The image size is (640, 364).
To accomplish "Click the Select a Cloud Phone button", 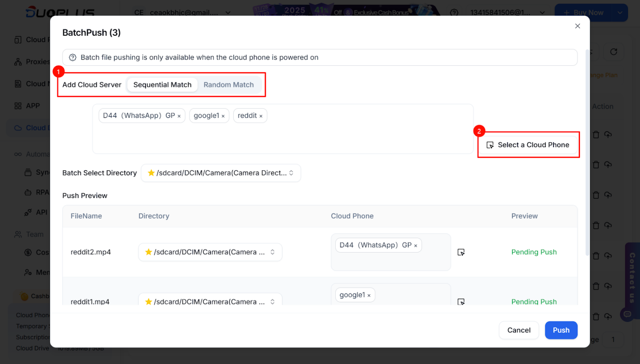I will [528, 145].
